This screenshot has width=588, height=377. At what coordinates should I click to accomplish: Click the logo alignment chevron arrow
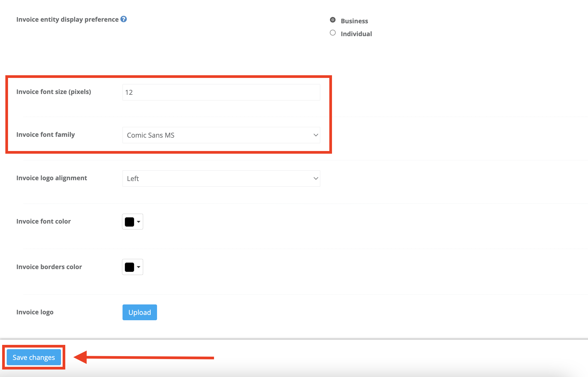pos(316,179)
